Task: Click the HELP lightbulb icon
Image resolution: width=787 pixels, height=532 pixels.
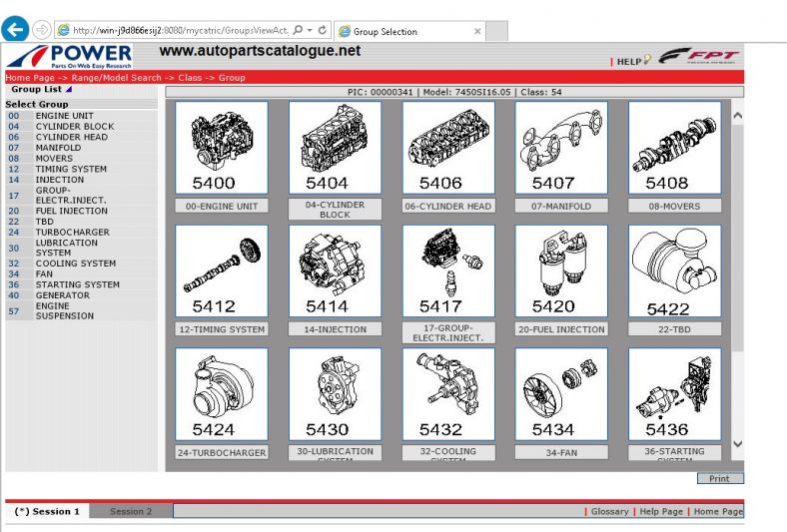Action: point(647,61)
